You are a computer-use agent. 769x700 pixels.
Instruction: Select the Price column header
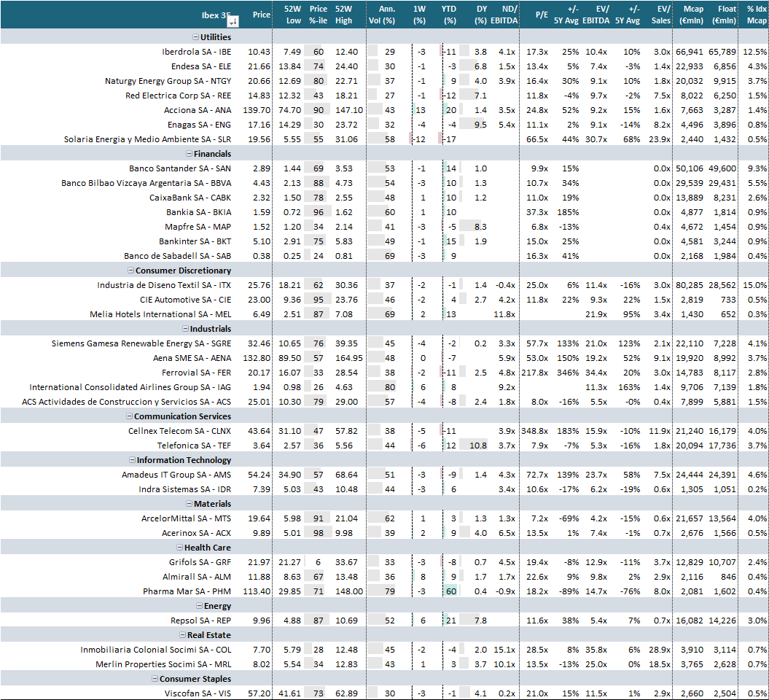(262, 15)
